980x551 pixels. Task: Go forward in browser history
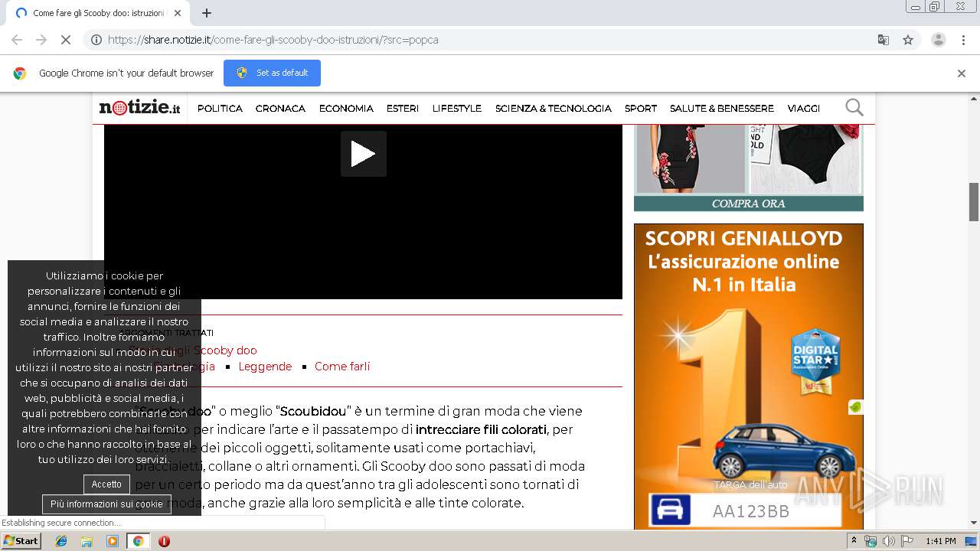[41, 40]
